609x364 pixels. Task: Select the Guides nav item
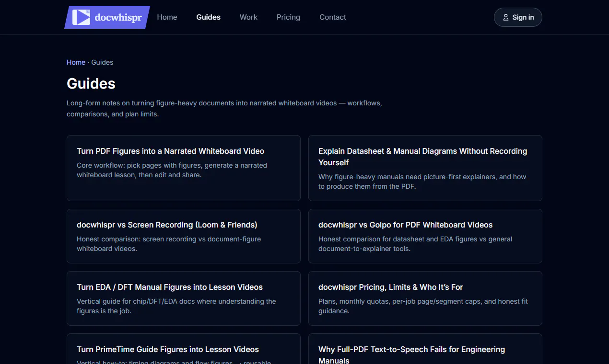[208, 17]
